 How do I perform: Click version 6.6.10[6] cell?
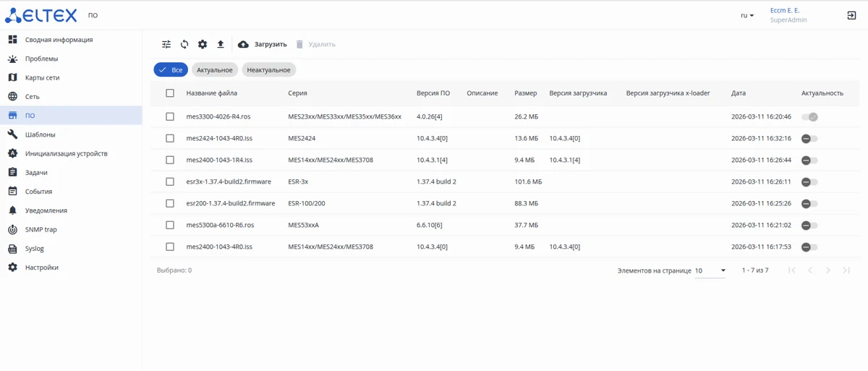[430, 225]
